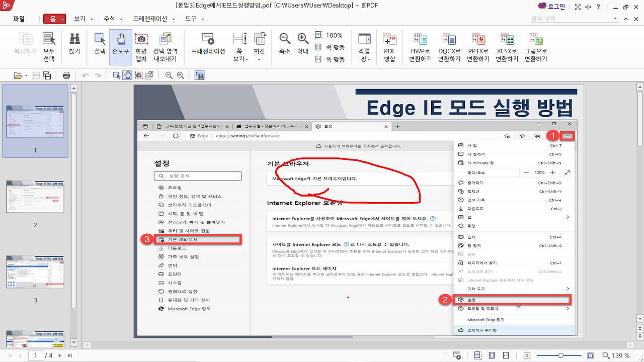Expand the arrow next to 주석 tab
The width and height of the screenshot is (644, 362).
(x=121, y=19)
